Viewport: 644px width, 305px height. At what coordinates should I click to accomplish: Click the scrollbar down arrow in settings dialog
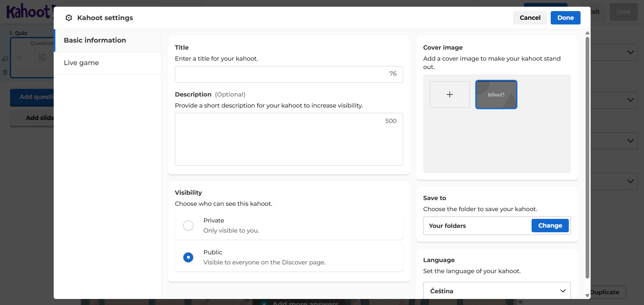tap(587, 295)
